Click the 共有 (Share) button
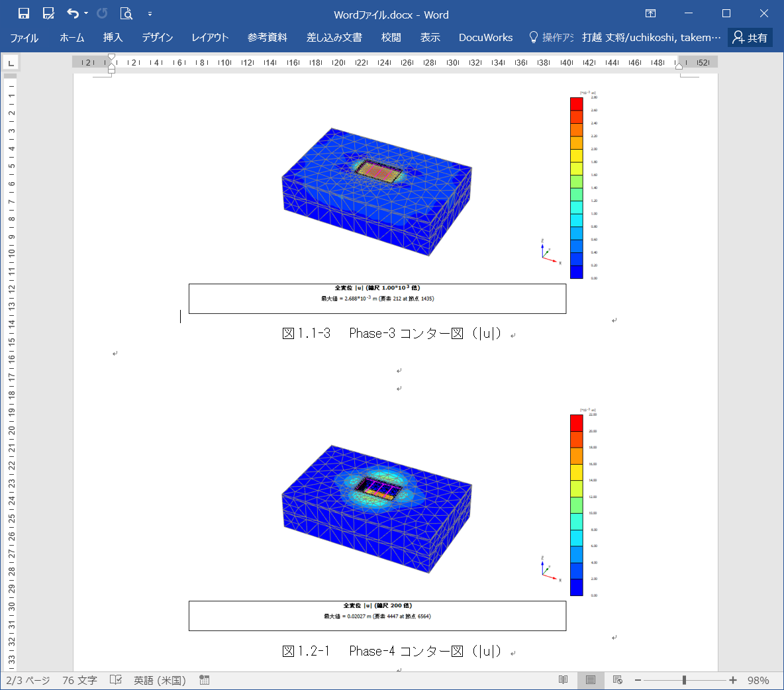The width and height of the screenshot is (784, 690). pyautogui.click(x=750, y=38)
